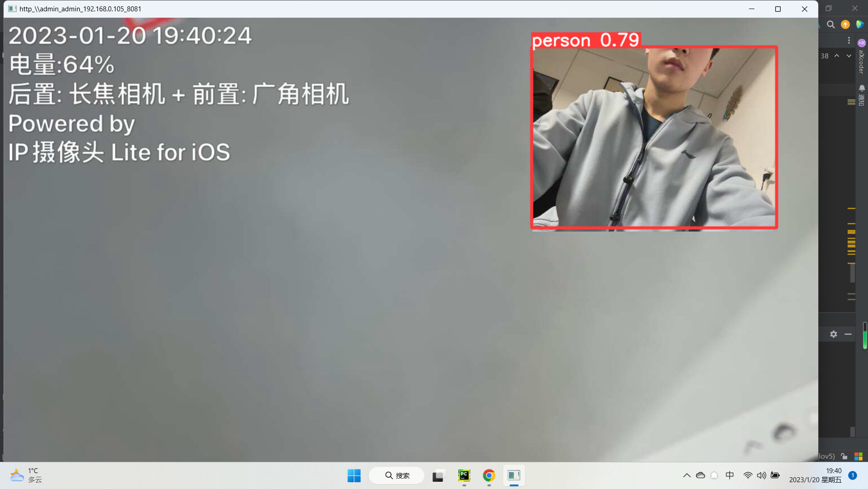Expand the hidden system tray icons chevron

click(687, 475)
